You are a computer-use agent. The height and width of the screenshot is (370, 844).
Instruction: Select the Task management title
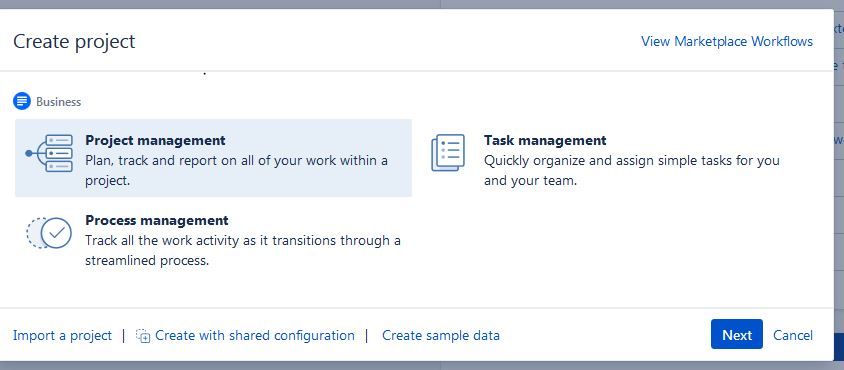[x=545, y=141]
